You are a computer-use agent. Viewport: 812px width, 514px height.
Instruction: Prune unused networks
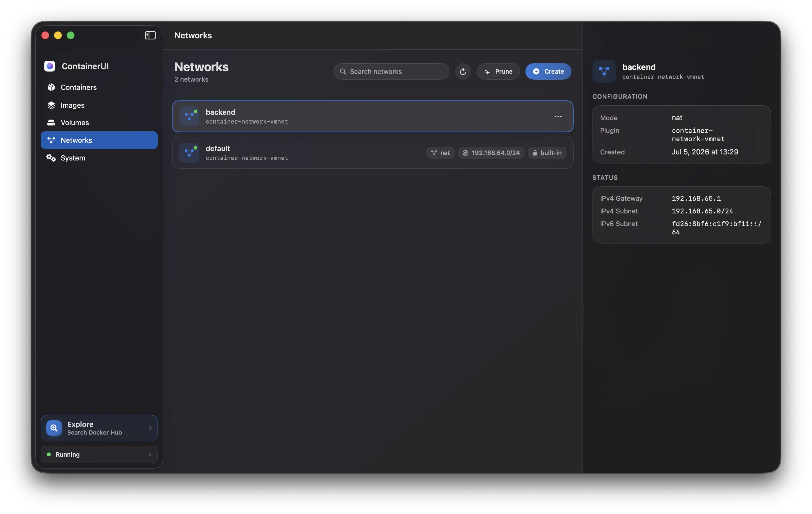point(498,71)
